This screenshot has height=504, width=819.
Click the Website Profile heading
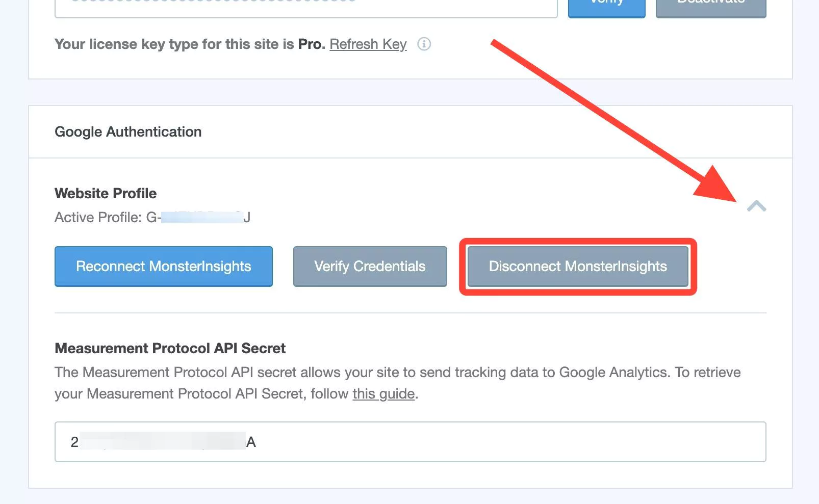(x=105, y=193)
